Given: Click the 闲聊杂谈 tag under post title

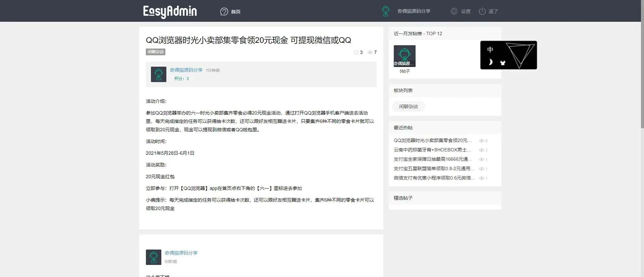Looking at the screenshot, I should (x=156, y=52).
